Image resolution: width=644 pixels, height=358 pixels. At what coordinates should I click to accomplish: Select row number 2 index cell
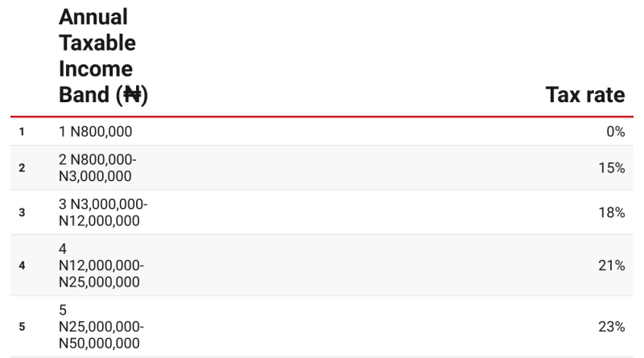point(23,168)
